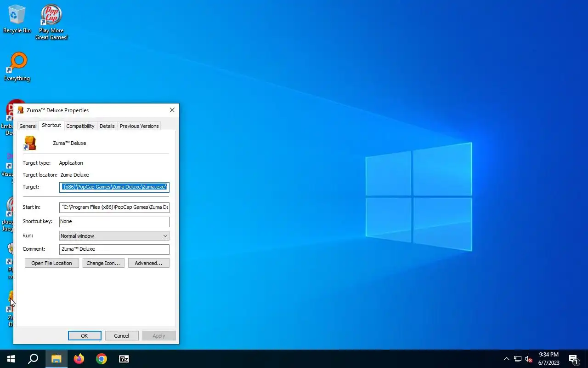
Task: Close the Zuma Deluxe Properties window
Action: [x=172, y=110]
